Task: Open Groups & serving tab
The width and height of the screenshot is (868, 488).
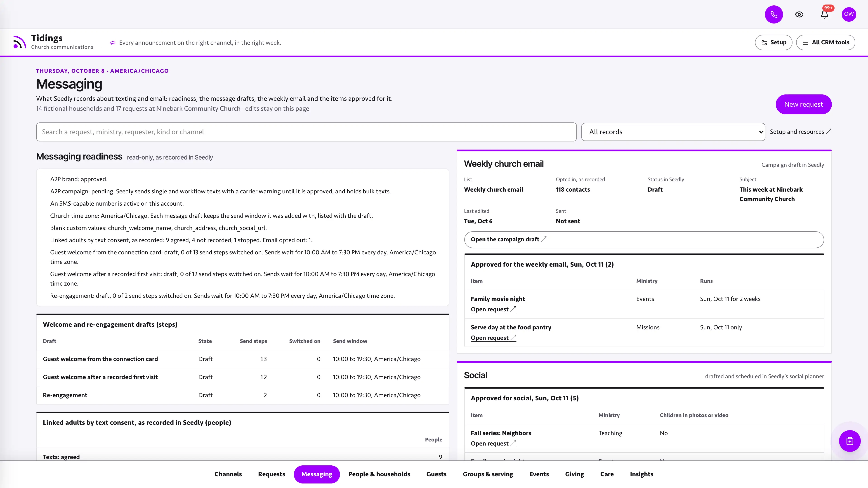Action: click(488, 474)
